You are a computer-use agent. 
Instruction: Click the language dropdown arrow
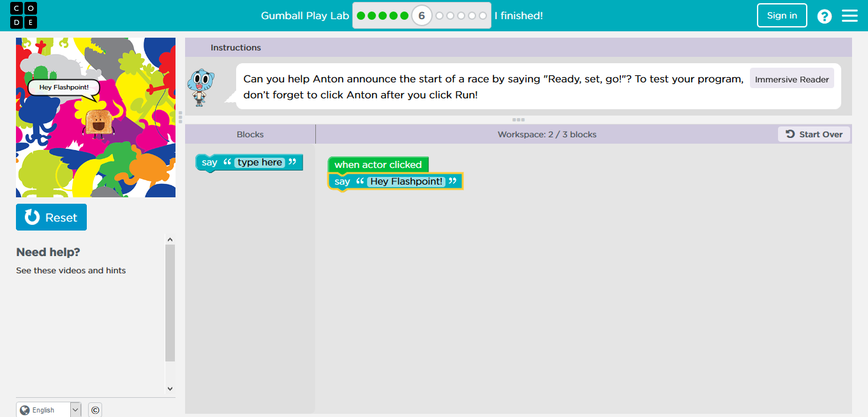(75, 410)
